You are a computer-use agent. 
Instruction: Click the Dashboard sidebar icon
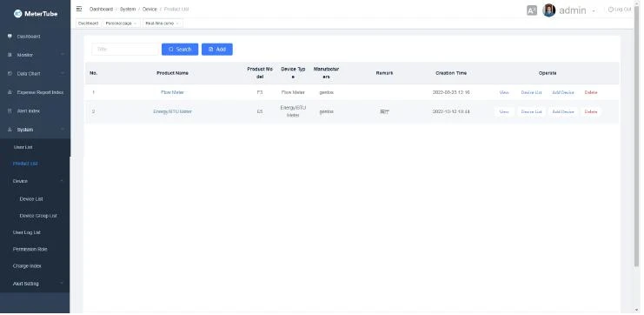pos(10,37)
